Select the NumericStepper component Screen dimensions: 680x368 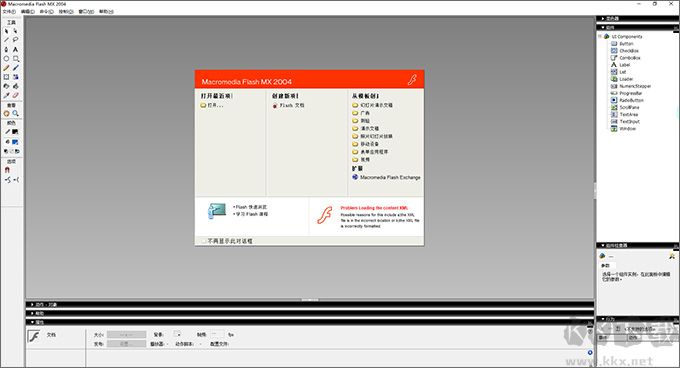(631, 86)
